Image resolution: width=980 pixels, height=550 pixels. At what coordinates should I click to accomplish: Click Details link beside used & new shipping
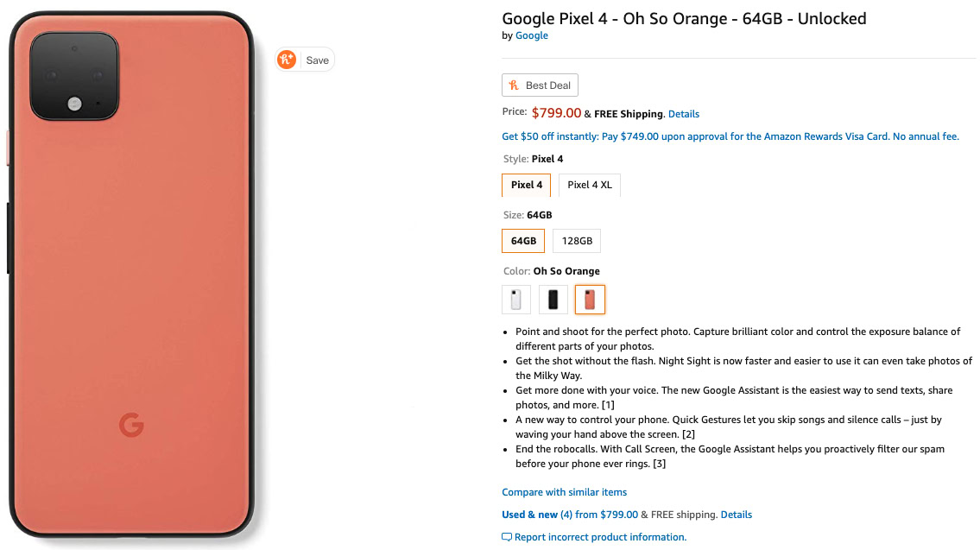pyautogui.click(x=736, y=515)
